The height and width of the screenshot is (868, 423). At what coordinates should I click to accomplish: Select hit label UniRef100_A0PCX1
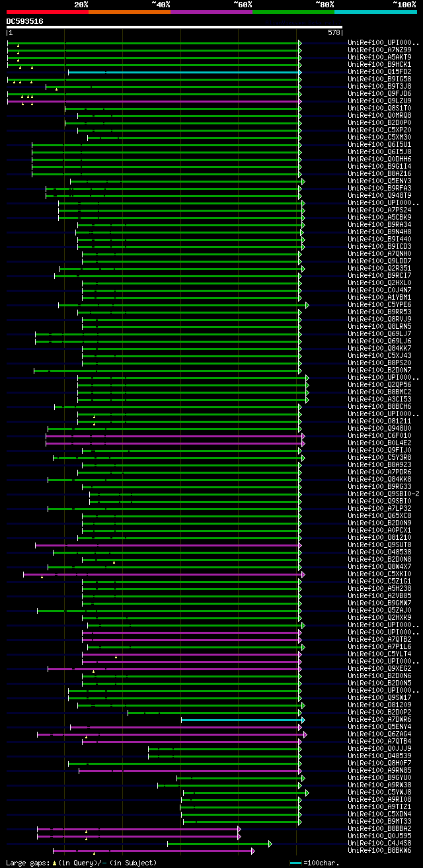pyautogui.click(x=379, y=531)
